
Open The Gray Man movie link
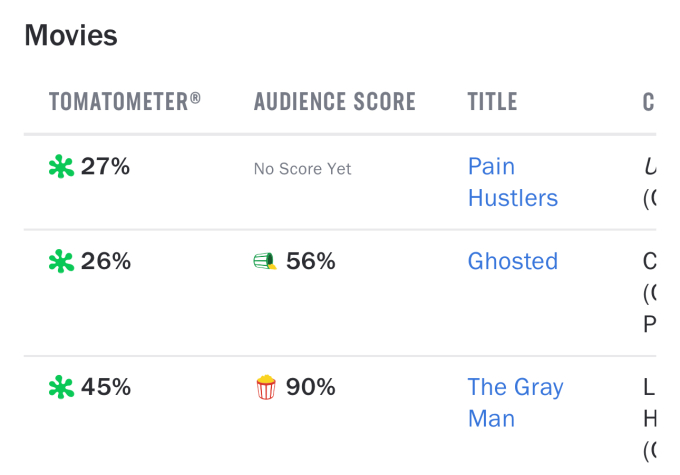click(516, 403)
